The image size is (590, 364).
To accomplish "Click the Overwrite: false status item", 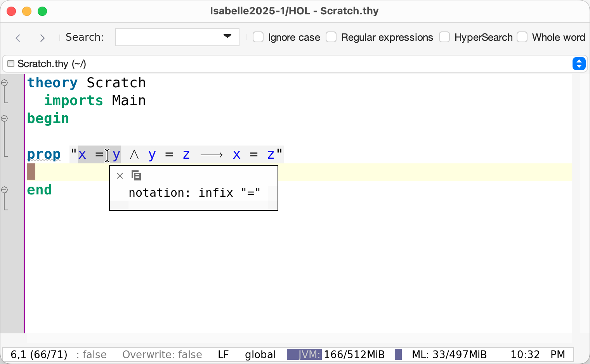I will [162, 354].
